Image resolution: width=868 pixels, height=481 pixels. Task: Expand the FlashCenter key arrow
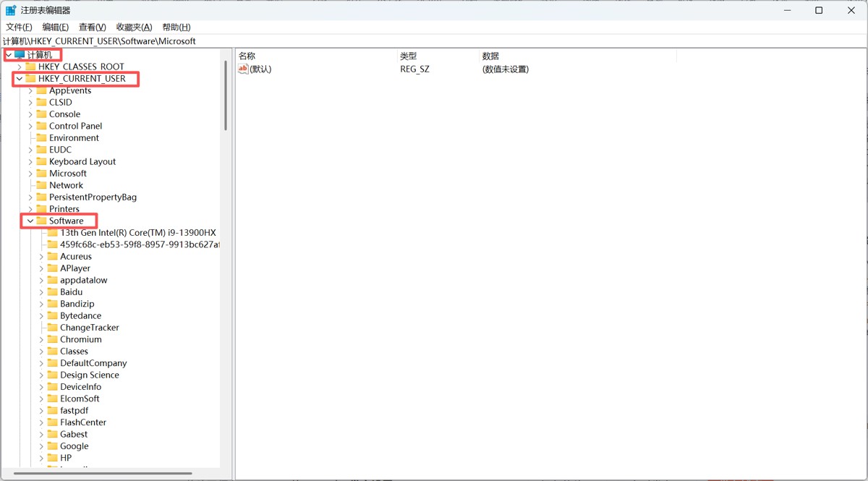tap(41, 422)
